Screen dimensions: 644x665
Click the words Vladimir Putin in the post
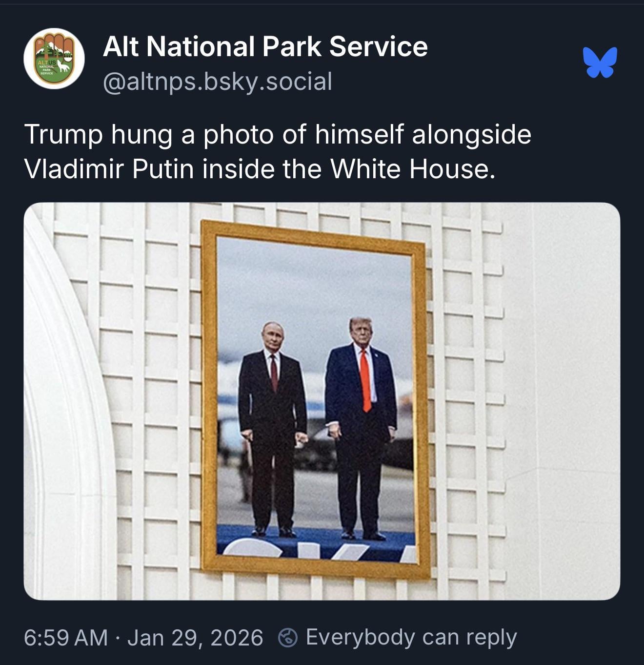pyautogui.click(x=109, y=169)
